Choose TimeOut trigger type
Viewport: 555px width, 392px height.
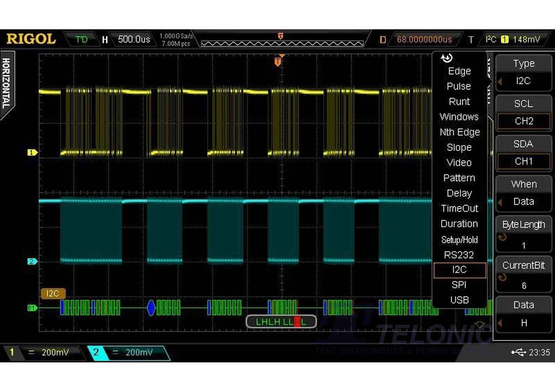click(460, 208)
